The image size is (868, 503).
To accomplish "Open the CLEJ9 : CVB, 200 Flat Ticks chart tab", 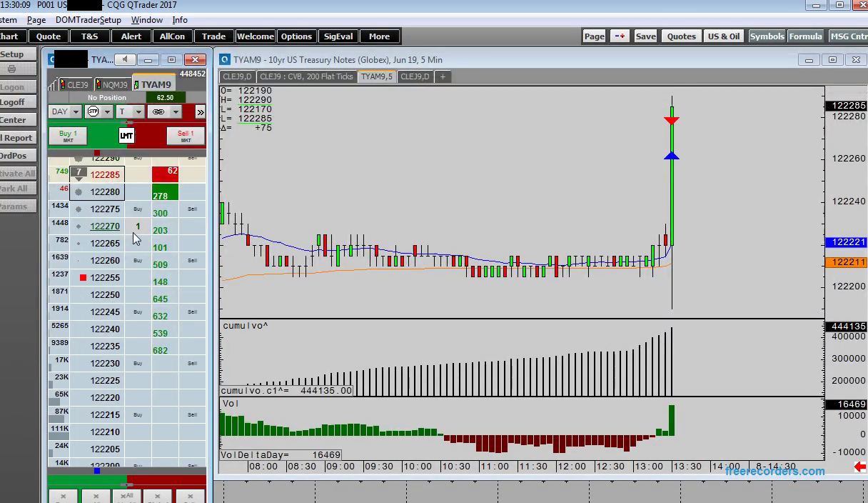I will 306,76.
